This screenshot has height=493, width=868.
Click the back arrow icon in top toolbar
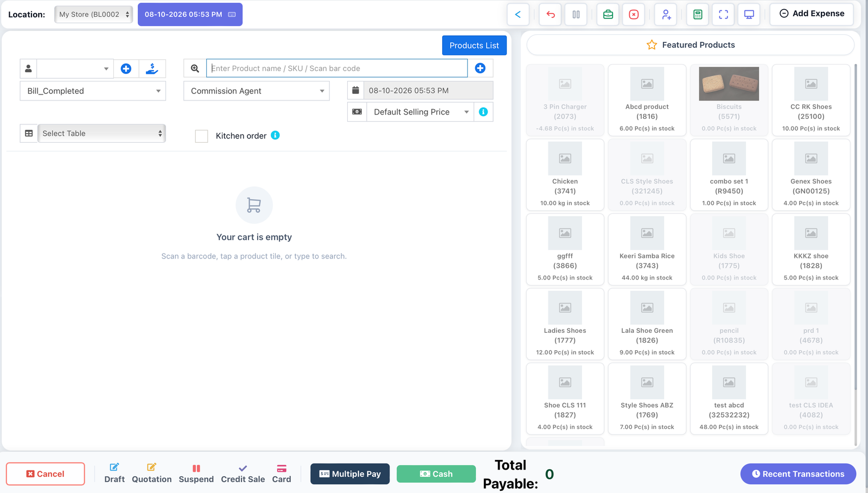518,15
